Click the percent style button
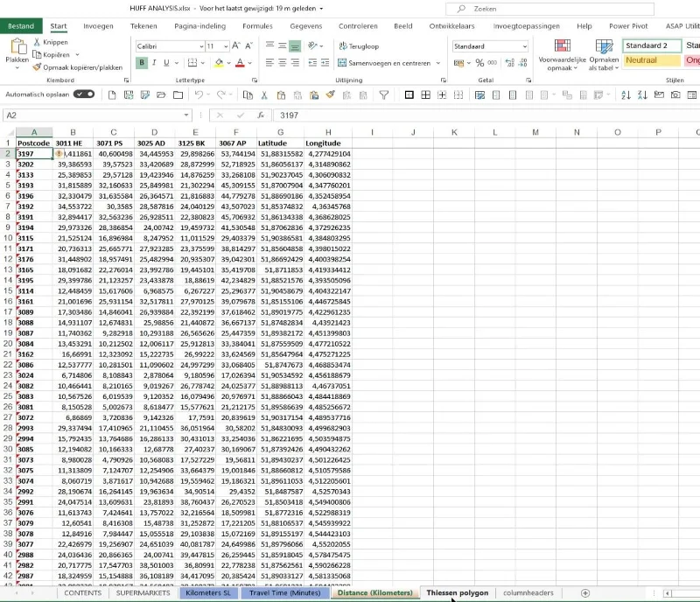700x602 pixels. [479, 63]
